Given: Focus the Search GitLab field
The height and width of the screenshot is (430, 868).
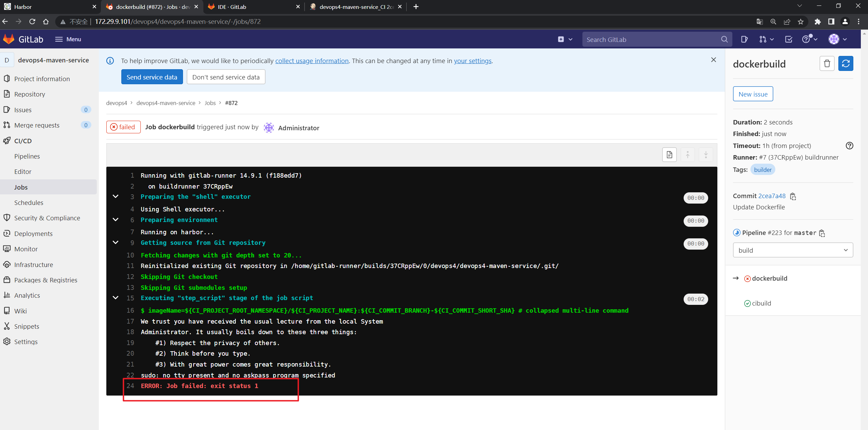Looking at the screenshot, I should (x=651, y=40).
